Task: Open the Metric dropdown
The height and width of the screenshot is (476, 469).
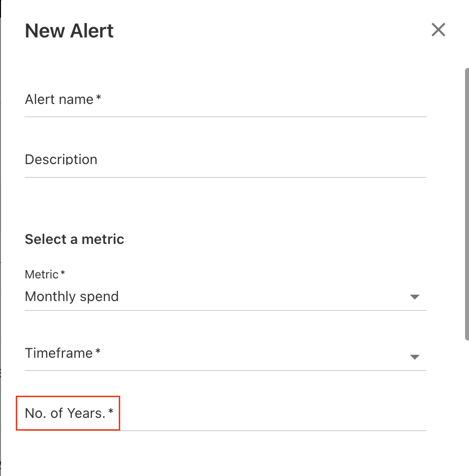Action: click(217, 297)
